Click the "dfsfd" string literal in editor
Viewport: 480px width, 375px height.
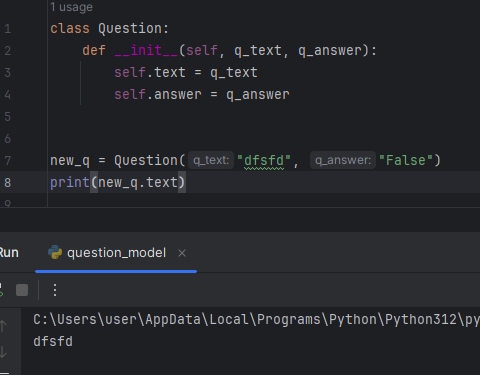coord(264,161)
